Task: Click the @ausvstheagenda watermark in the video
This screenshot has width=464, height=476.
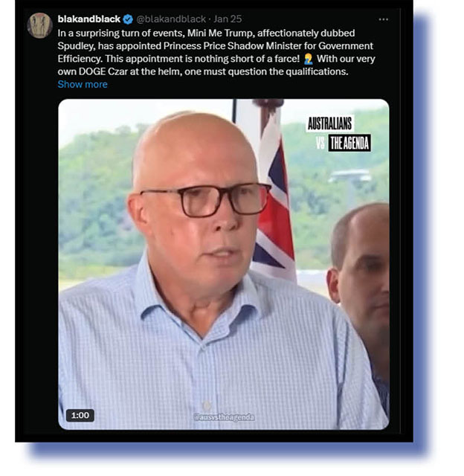Action: point(224,417)
